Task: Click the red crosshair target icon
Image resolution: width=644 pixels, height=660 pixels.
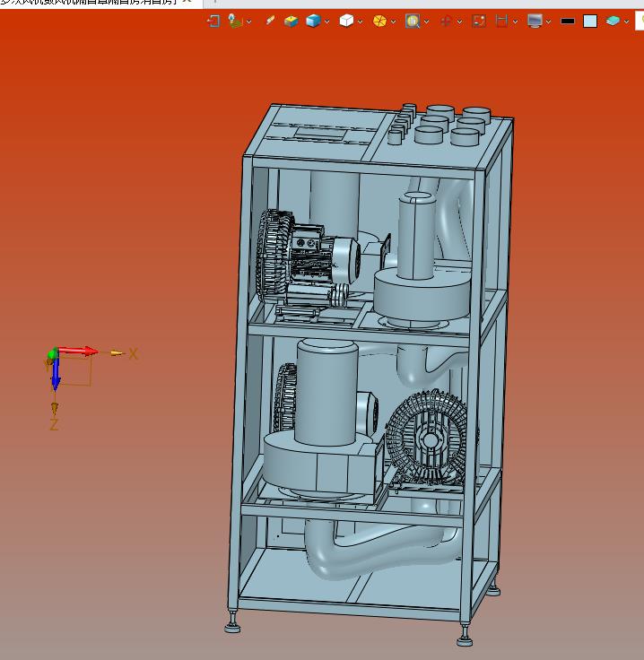Action: (446, 21)
